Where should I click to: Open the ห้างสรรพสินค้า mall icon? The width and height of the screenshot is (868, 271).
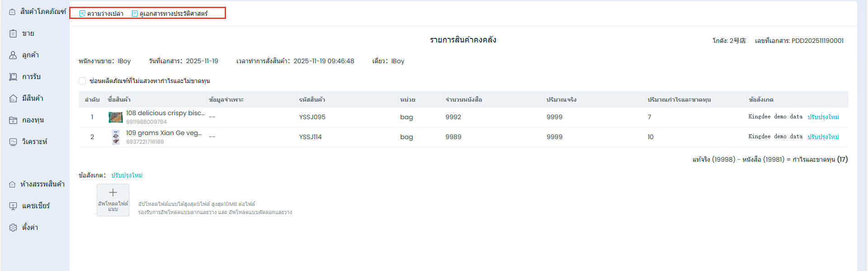[12, 184]
